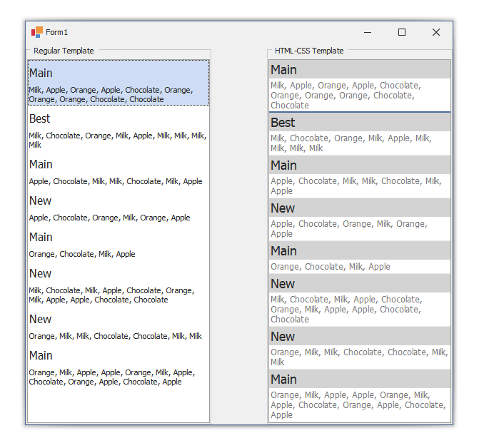Click 'Orange, Chocolate, Milk, Apple' text in HTML-CSS Template
479x448 pixels.
click(331, 266)
